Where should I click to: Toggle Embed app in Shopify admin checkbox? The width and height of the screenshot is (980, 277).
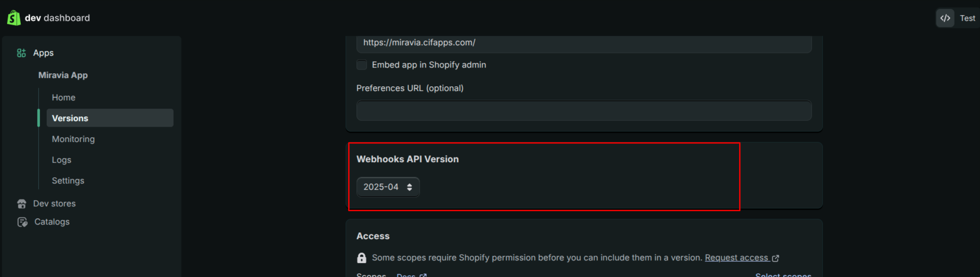(x=362, y=65)
